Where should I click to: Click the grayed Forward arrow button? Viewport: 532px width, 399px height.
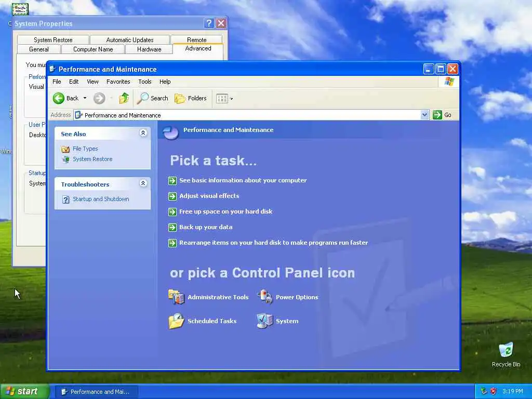click(x=99, y=98)
